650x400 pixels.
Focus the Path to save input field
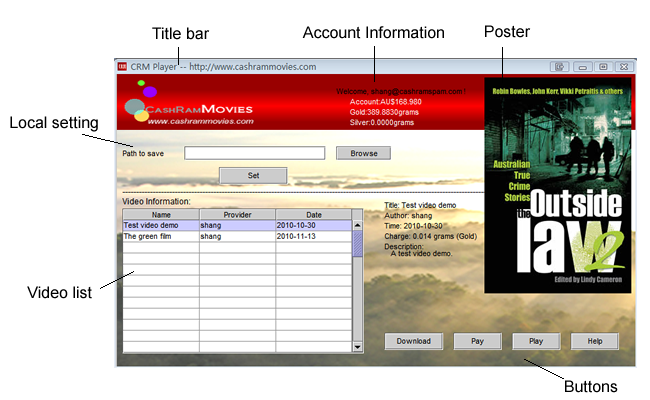pyautogui.click(x=255, y=153)
